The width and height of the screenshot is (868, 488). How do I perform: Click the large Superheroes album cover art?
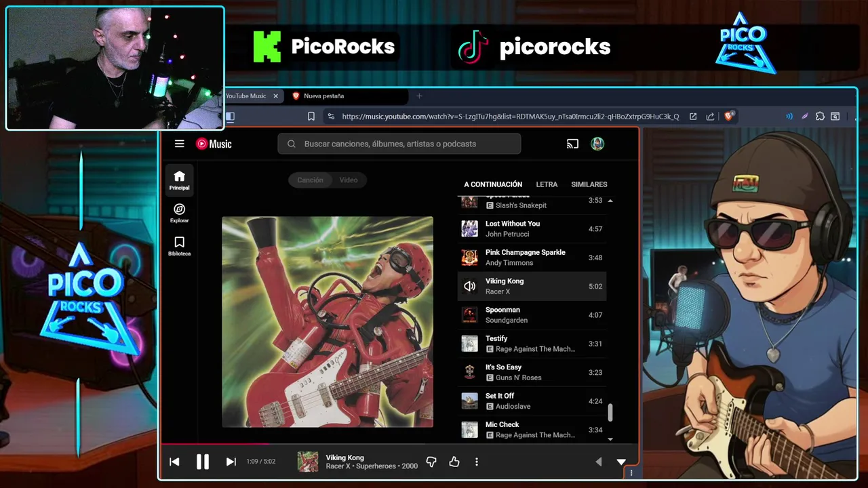328,322
